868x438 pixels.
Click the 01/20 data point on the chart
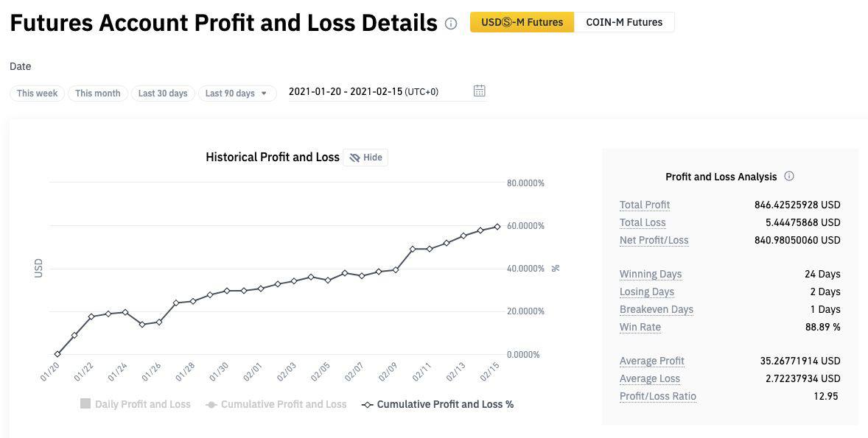point(57,354)
